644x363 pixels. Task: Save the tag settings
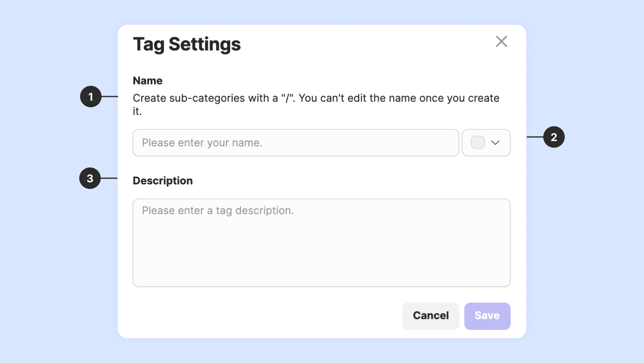coord(487,316)
